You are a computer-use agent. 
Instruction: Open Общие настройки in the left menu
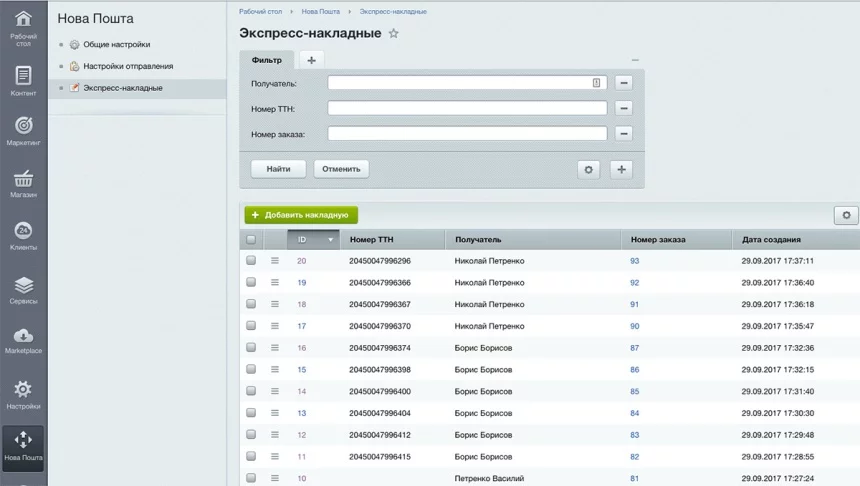point(117,45)
